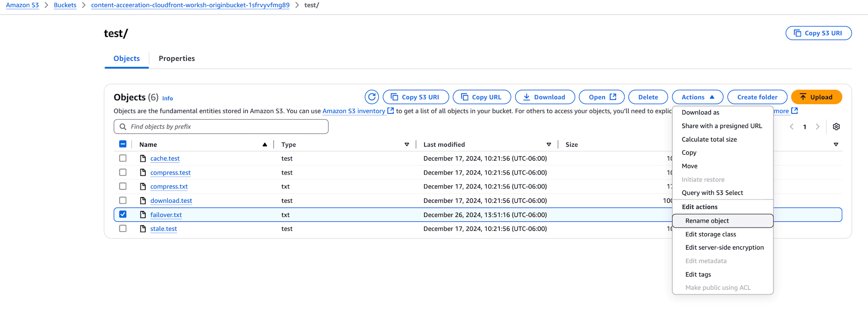Open the originbucket breadcrumb link
This screenshot has width=868, height=313.
pos(190,5)
